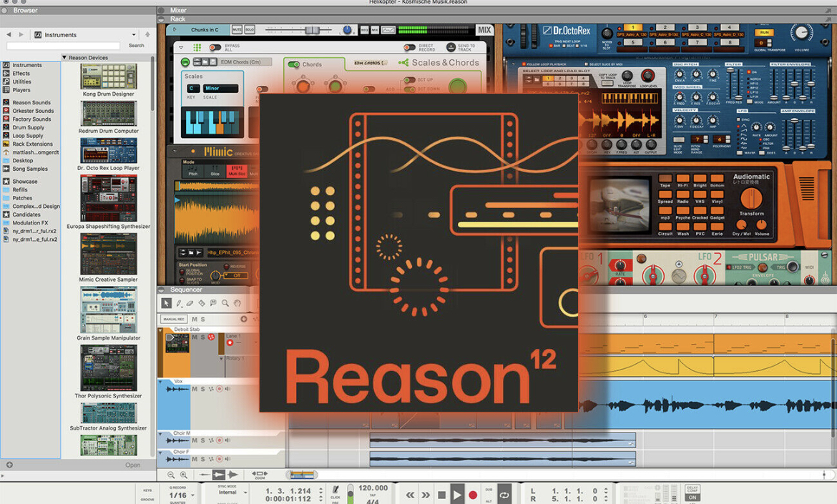
Task: Select the Razor tool in Sequencer toolbar
Action: pyautogui.click(x=202, y=303)
